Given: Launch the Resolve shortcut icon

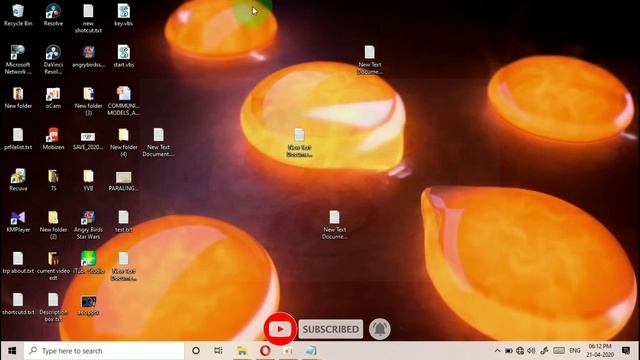Looking at the screenshot, I should (x=53, y=15).
